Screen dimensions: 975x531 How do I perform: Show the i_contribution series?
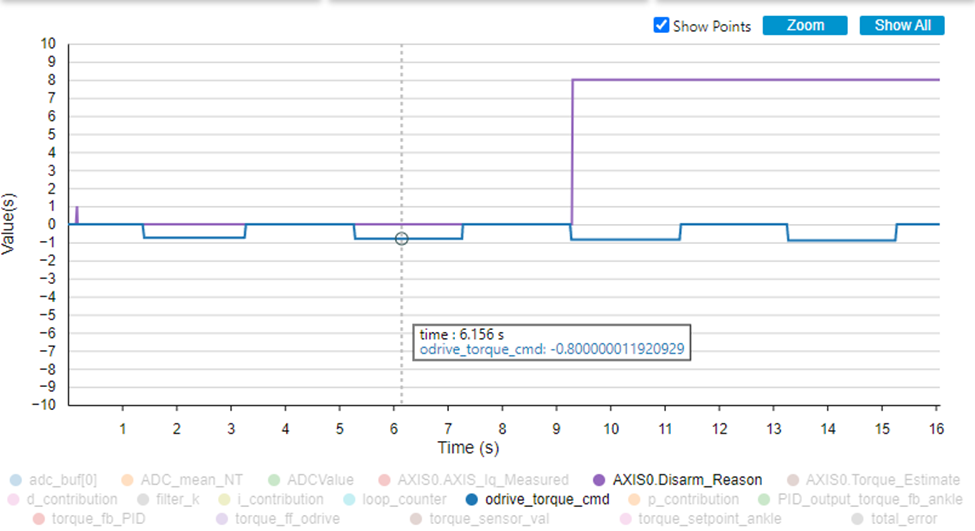278,499
